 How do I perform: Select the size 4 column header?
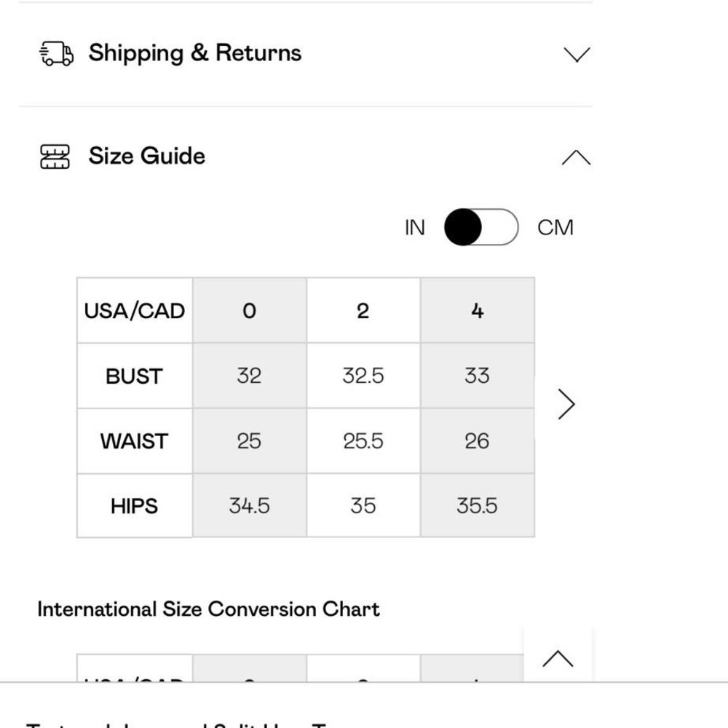point(477,311)
